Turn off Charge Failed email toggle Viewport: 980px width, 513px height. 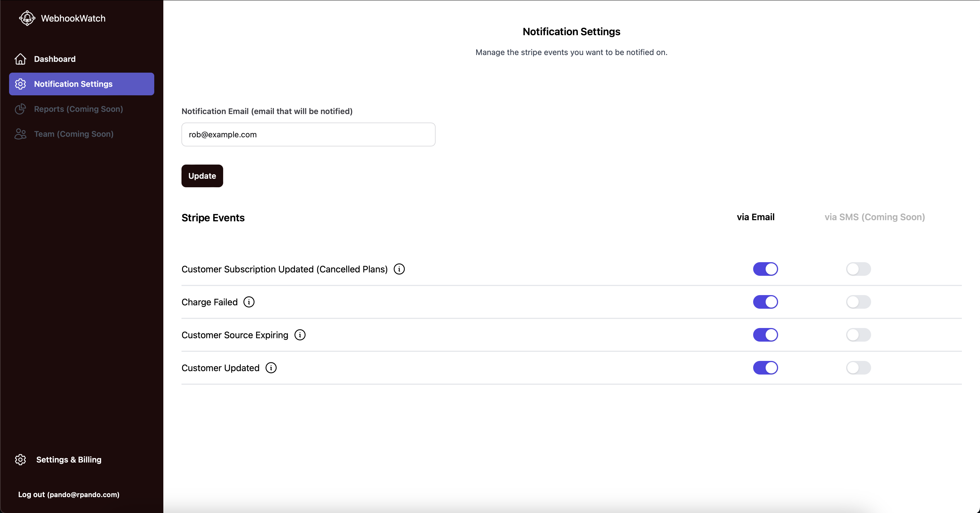click(x=765, y=302)
